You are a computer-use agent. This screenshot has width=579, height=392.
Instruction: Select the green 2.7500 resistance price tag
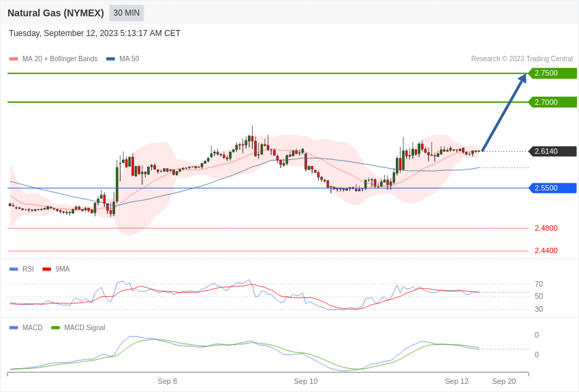click(x=552, y=73)
